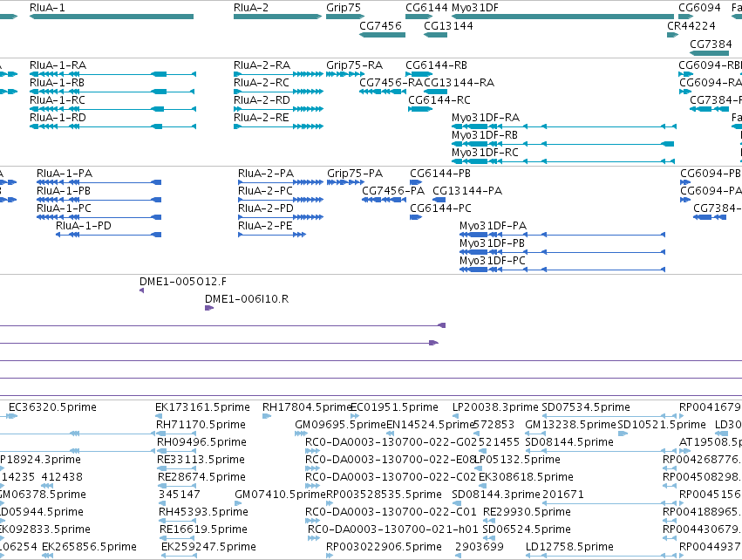The width and height of the screenshot is (742, 560).
Task: Select the Myo31DF-RA transcript
Action: pos(564,126)
